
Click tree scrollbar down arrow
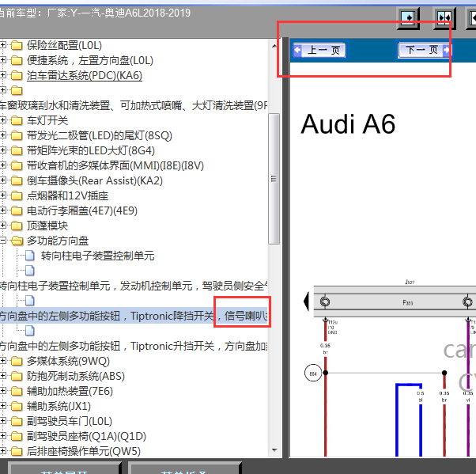(x=274, y=450)
